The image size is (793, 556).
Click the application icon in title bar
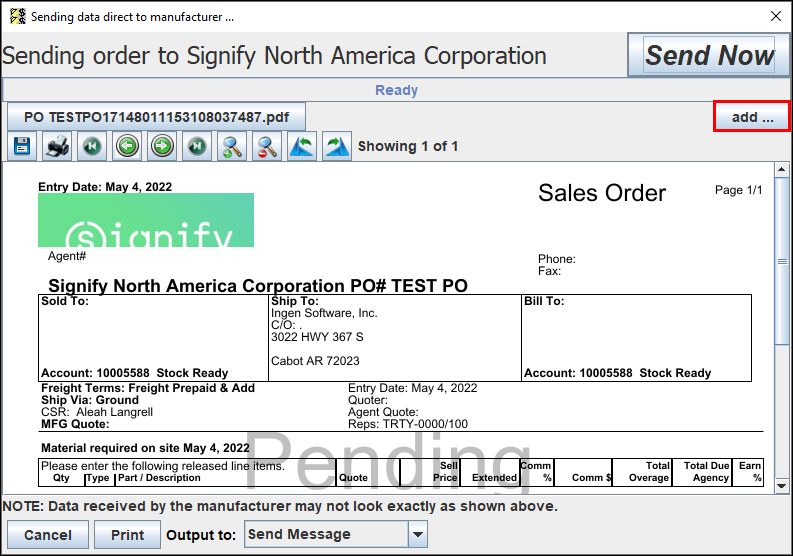[x=18, y=16]
